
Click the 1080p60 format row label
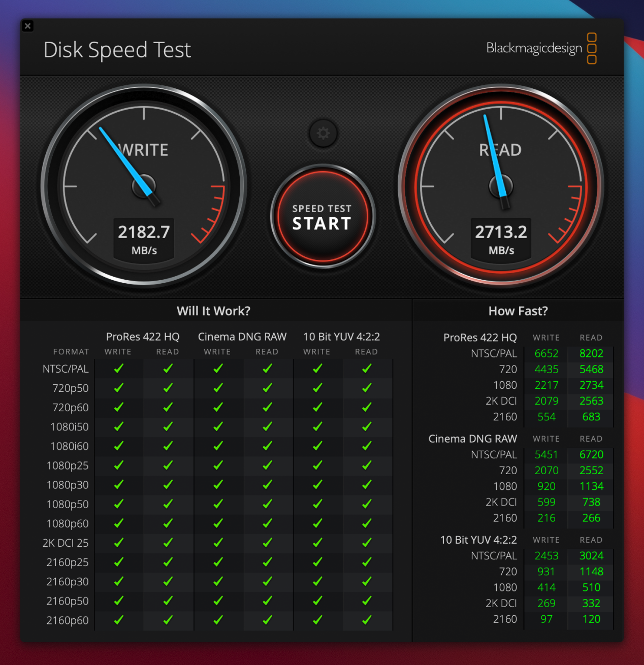point(68,524)
